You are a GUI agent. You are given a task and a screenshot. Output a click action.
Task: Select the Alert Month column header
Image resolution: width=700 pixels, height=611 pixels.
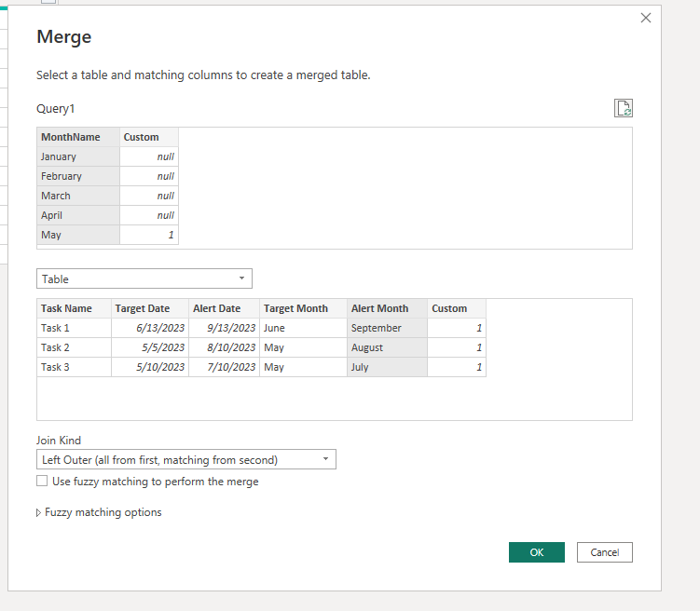[x=387, y=308]
